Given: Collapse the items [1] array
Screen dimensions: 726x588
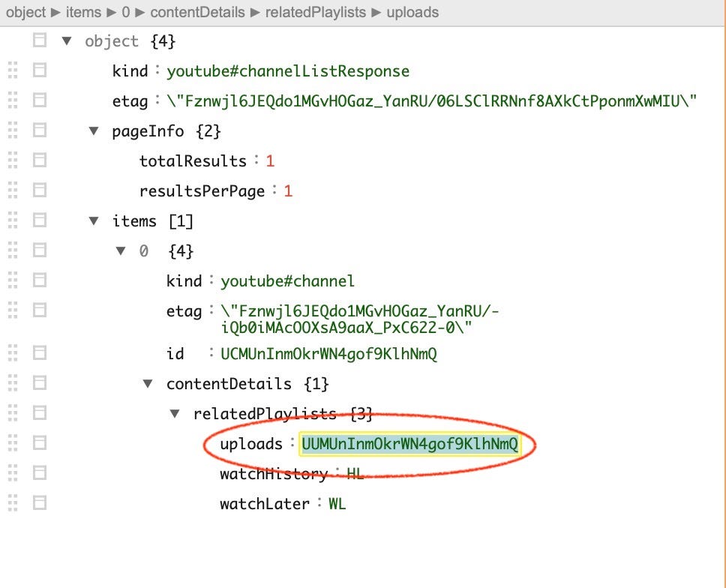Looking at the screenshot, I should (x=94, y=220).
